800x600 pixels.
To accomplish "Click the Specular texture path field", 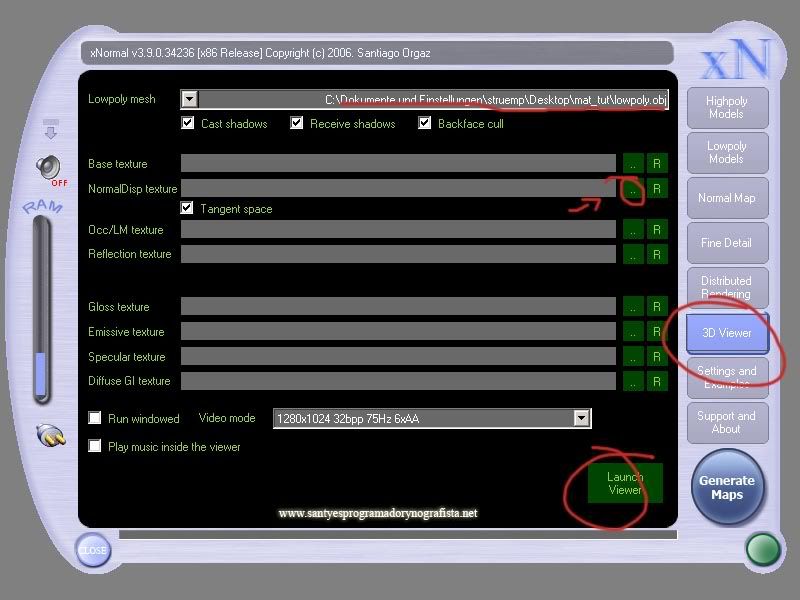I will [398, 356].
